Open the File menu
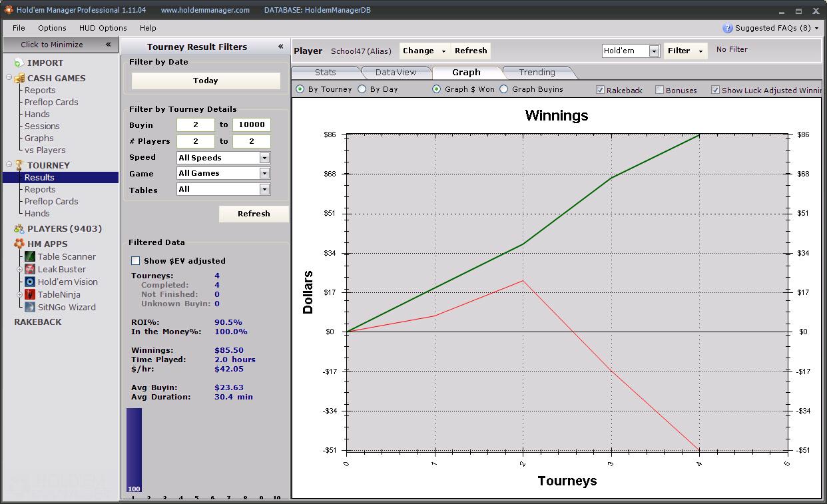Viewport: 827px width, 504px height. (x=19, y=28)
